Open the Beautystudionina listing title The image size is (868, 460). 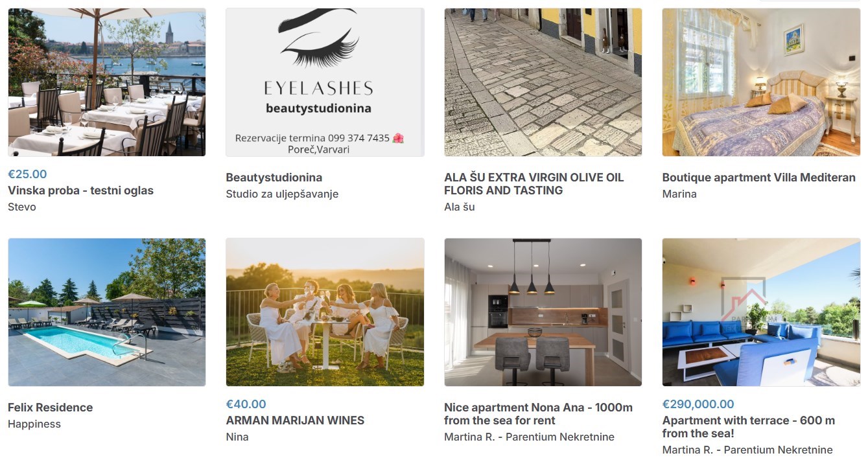274,178
